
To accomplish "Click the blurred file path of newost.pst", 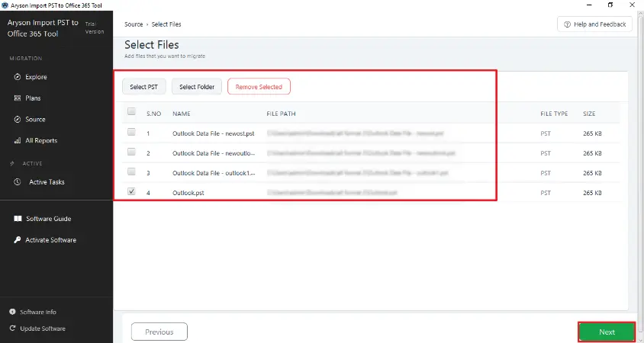I will click(356, 133).
